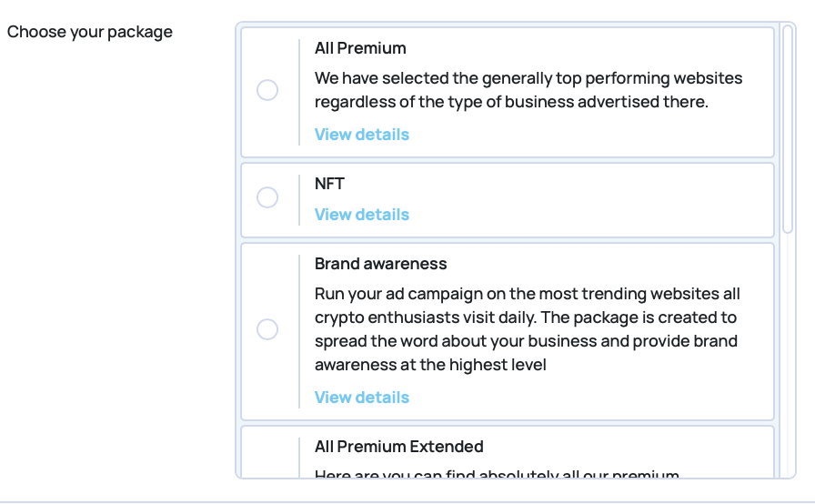Viewport: 815px width, 504px height.
Task: View details of Brand awareness package
Action: (x=362, y=398)
